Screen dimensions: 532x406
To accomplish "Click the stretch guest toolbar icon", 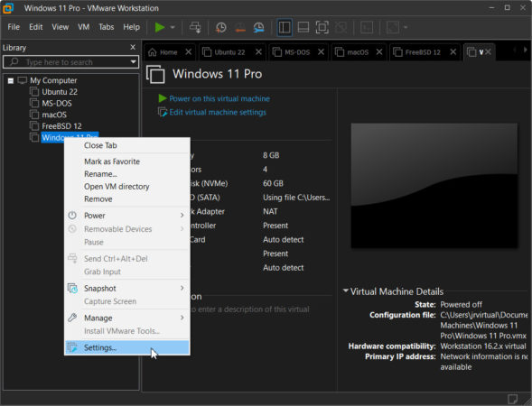I will [x=393, y=27].
